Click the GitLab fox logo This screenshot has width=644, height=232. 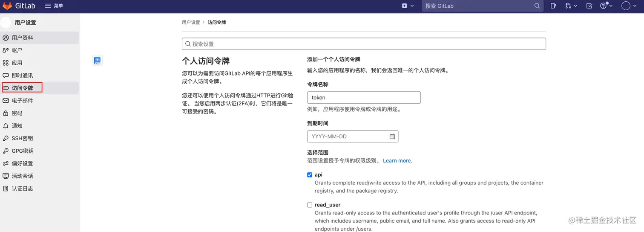coord(8,6)
